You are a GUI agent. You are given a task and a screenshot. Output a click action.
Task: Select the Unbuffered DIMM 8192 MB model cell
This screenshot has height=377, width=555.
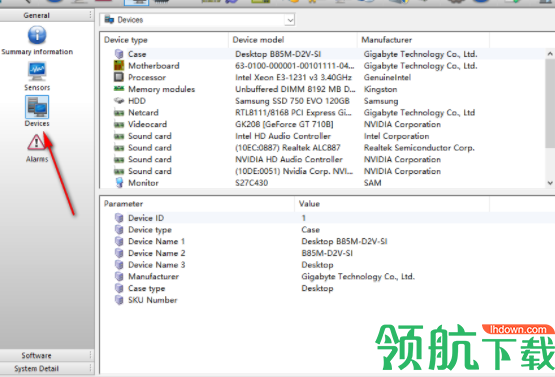295,89
